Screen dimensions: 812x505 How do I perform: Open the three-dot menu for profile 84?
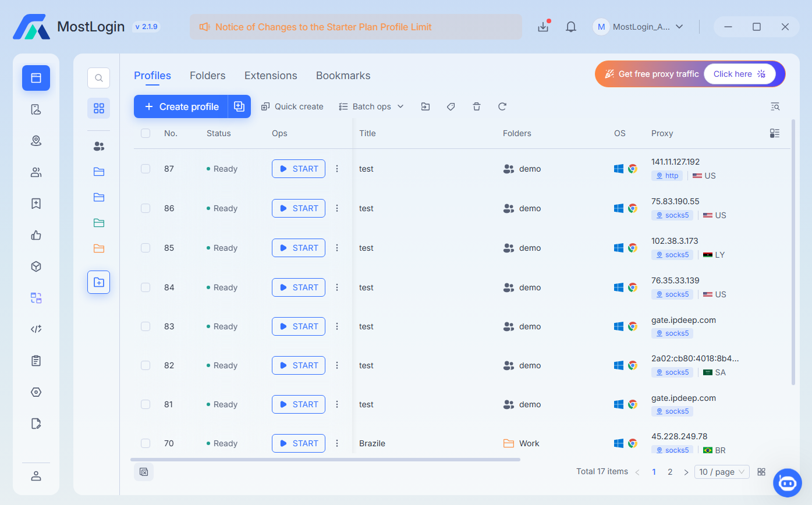[337, 287]
